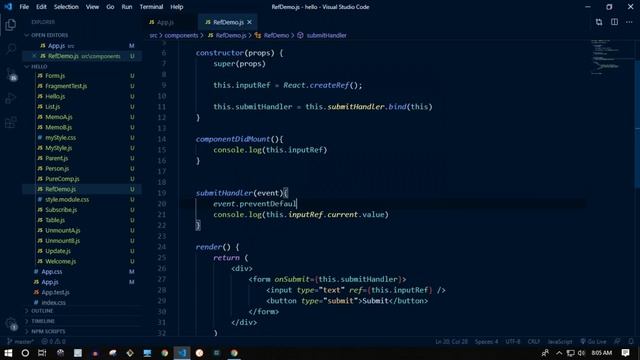Show hidden tray icons chevron
640x360 pixels.
(x=559, y=353)
